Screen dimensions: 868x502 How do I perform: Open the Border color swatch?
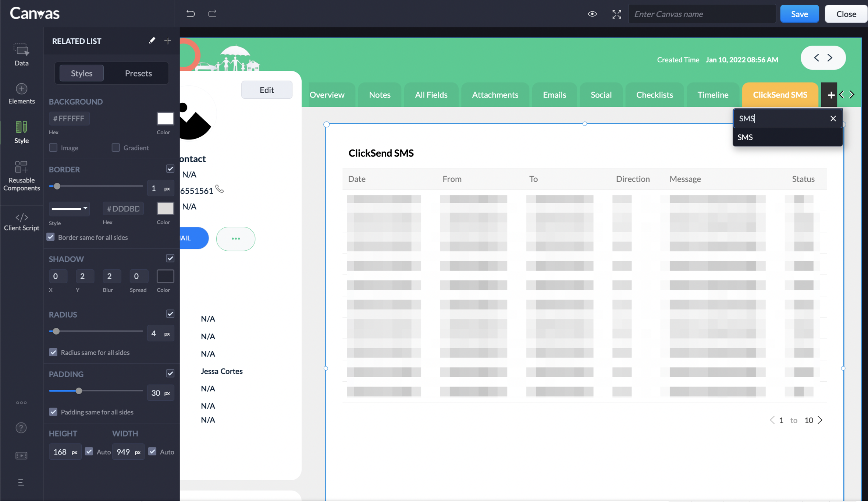(166, 208)
